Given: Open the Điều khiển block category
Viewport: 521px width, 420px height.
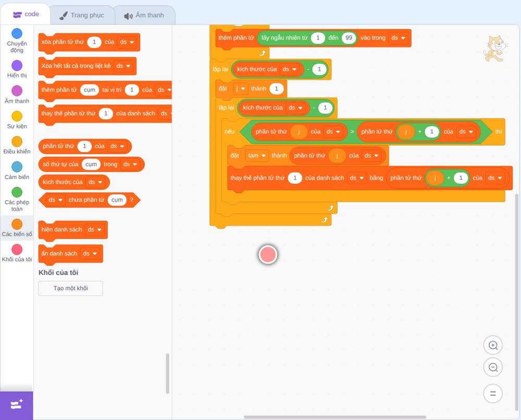Looking at the screenshot, I should point(17,145).
